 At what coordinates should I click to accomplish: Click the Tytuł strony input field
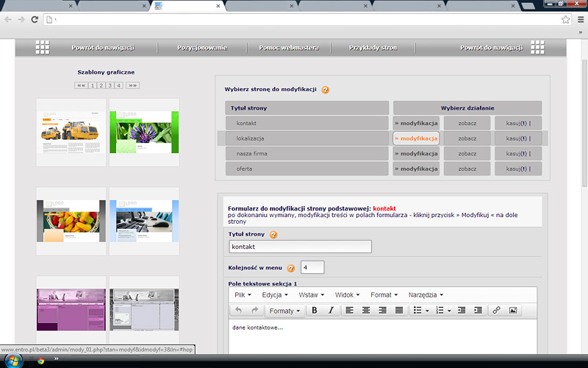(300, 247)
